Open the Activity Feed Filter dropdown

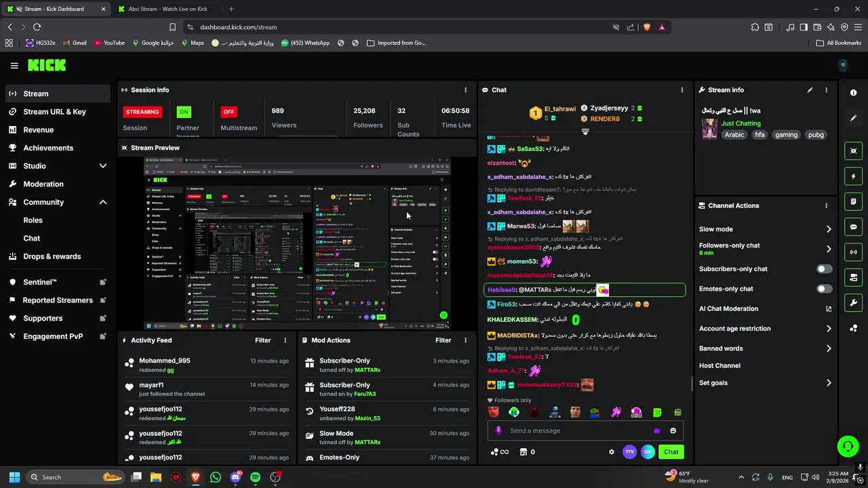click(x=262, y=340)
